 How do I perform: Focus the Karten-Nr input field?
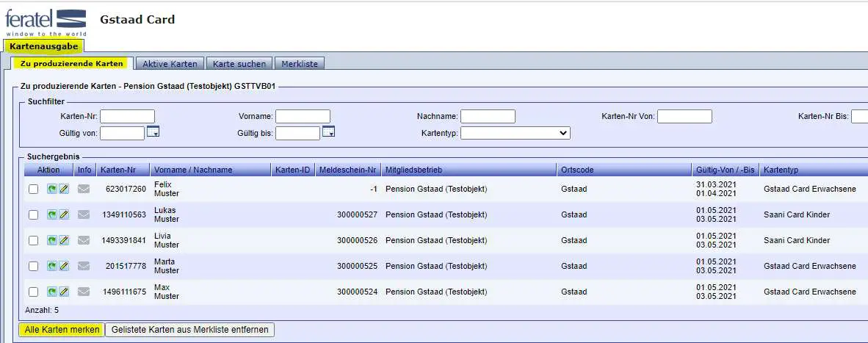click(127, 116)
